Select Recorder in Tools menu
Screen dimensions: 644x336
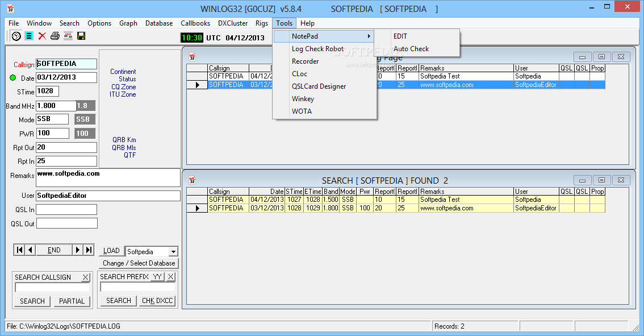tap(325, 61)
